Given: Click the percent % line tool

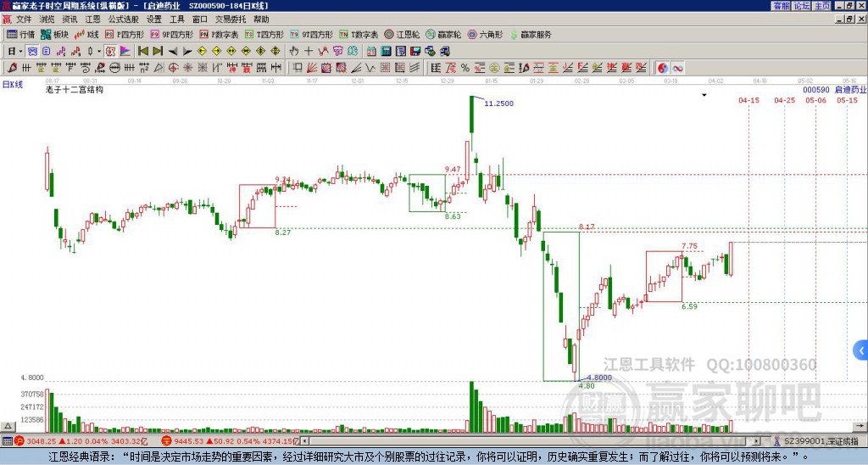Looking at the screenshot, I should point(465,68).
